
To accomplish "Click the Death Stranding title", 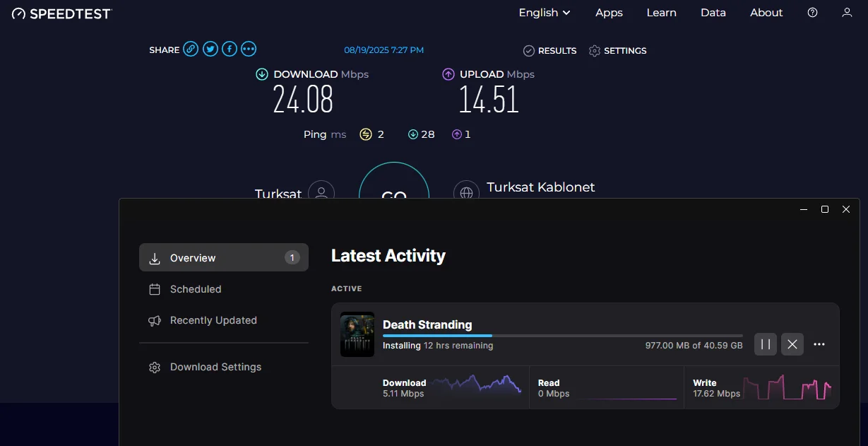I will pyautogui.click(x=427, y=324).
